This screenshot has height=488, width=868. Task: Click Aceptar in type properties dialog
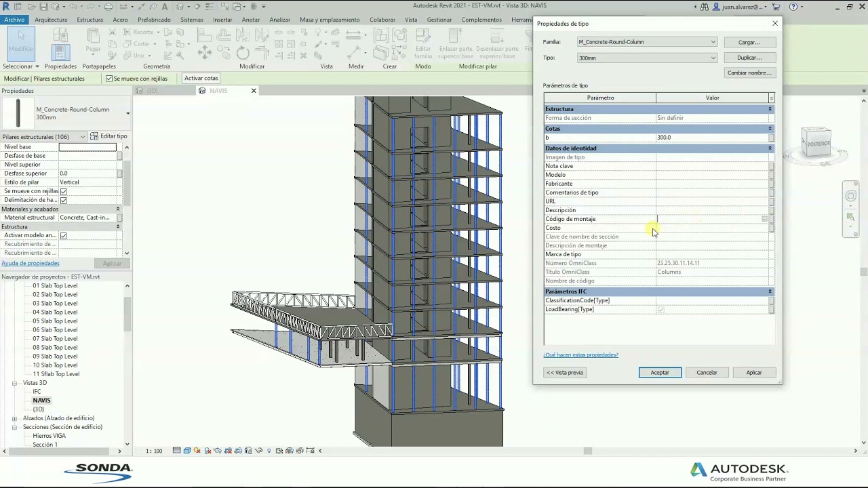[660, 373]
